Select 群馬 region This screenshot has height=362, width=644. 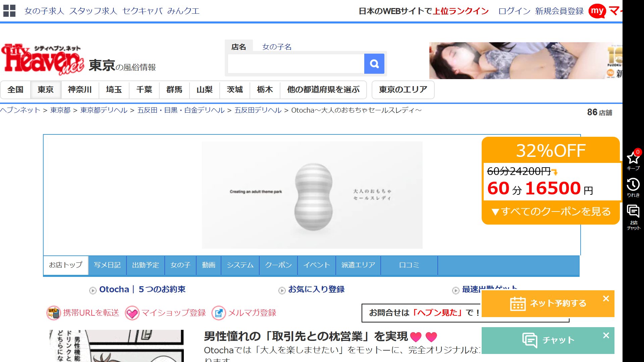coord(174,90)
